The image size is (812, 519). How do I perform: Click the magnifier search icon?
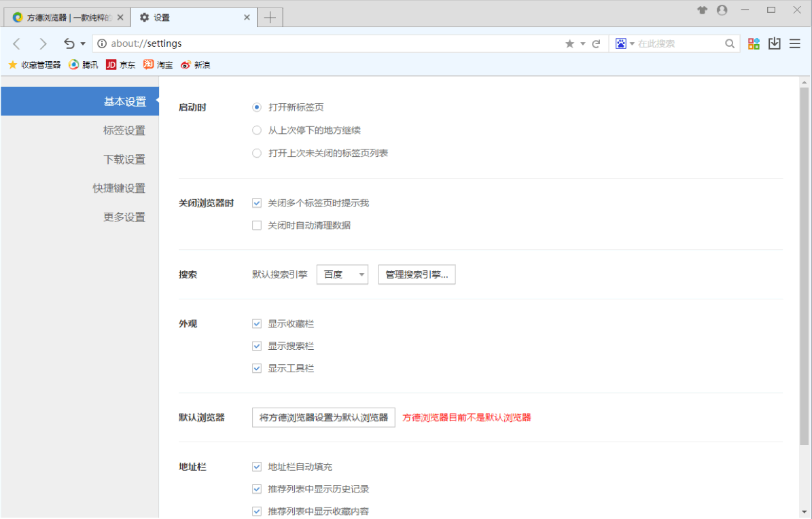730,43
